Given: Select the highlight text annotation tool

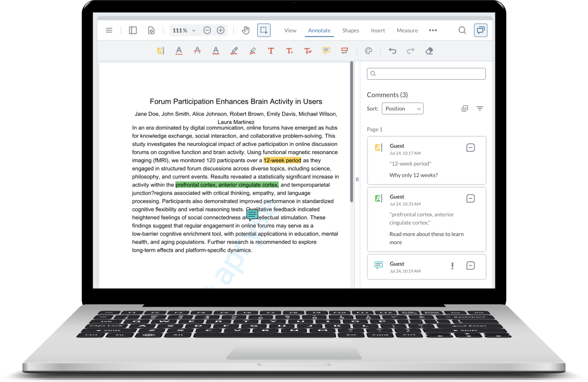Looking at the screenshot, I should click(160, 51).
